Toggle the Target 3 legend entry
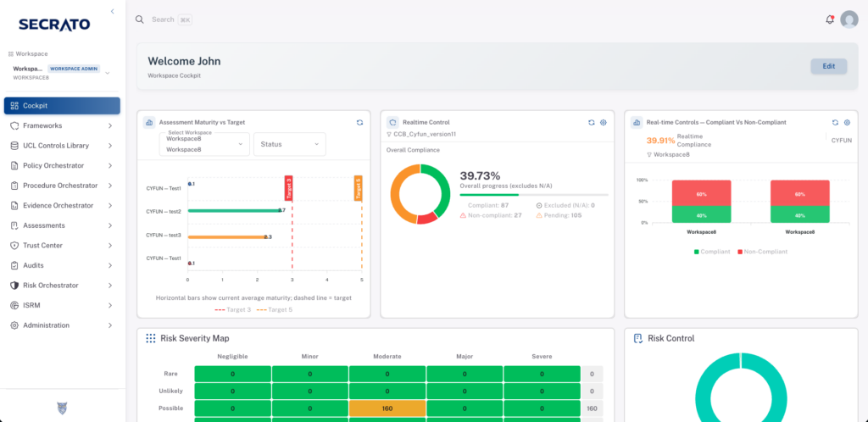The width and height of the screenshot is (868, 422). pos(232,310)
